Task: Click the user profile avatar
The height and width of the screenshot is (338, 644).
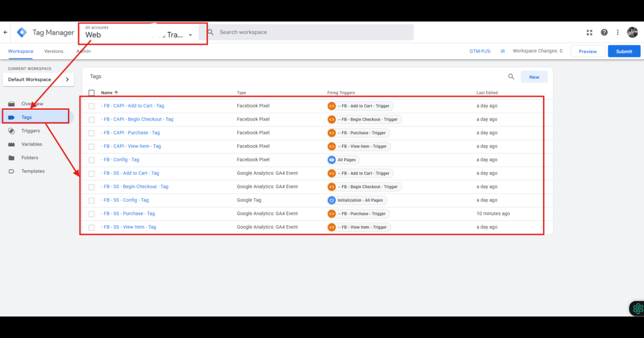Action: coord(633,32)
